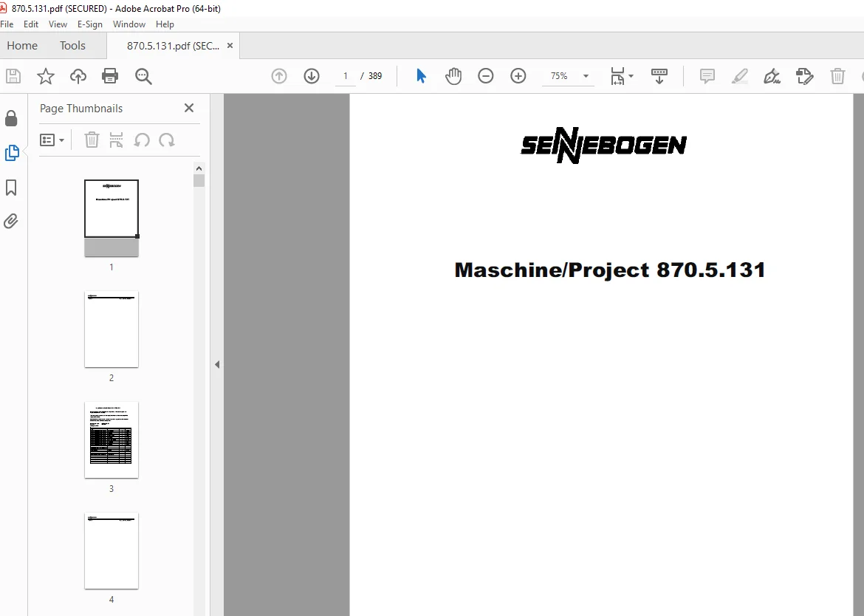Click the fit page width icon
864x616 pixels.
tap(617, 76)
